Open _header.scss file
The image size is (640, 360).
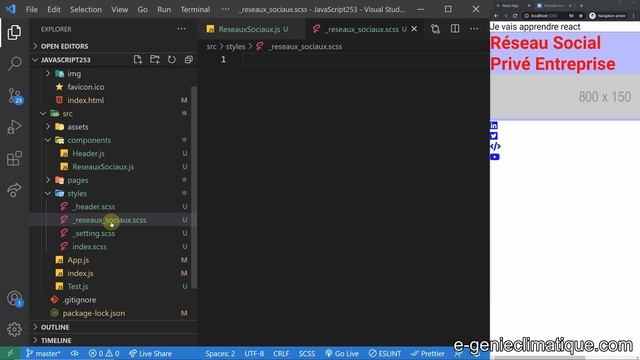(93, 207)
